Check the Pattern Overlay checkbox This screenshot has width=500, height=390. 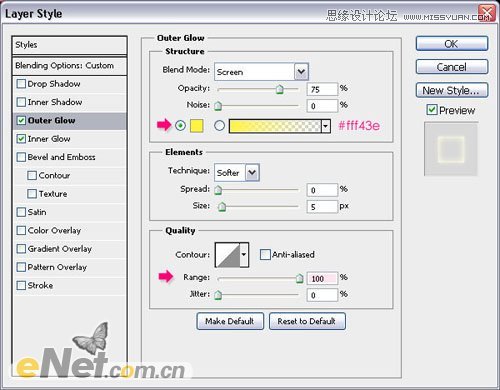21,267
